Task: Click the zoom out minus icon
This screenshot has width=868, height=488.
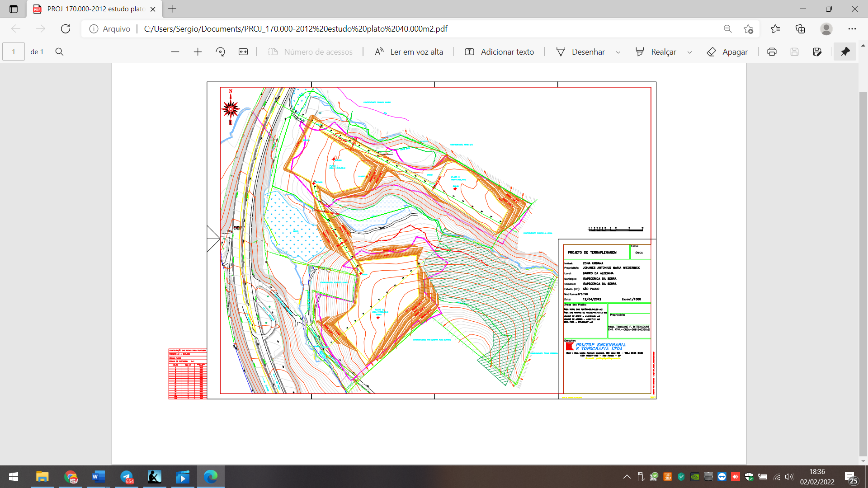Action: click(x=175, y=52)
